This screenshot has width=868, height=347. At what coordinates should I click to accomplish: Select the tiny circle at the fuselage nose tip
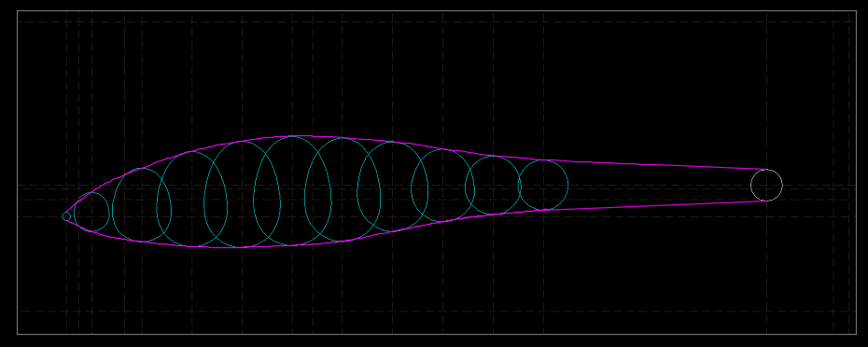66,216
